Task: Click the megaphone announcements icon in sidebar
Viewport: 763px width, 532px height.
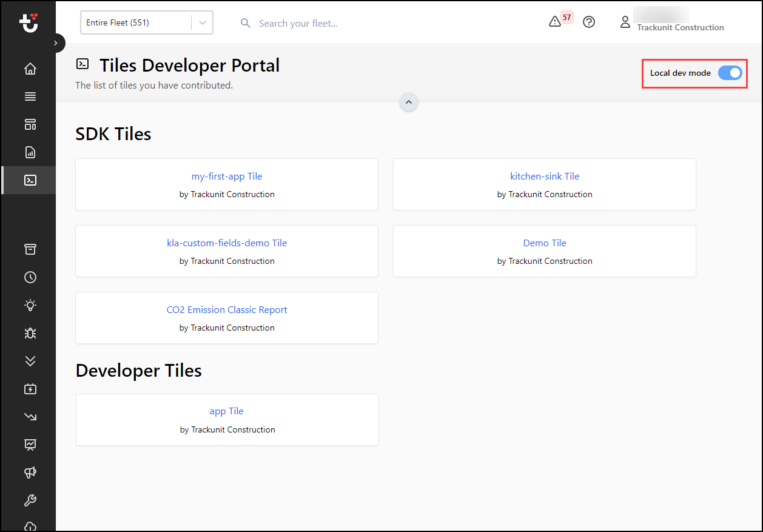Action: click(x=30, y=473)
